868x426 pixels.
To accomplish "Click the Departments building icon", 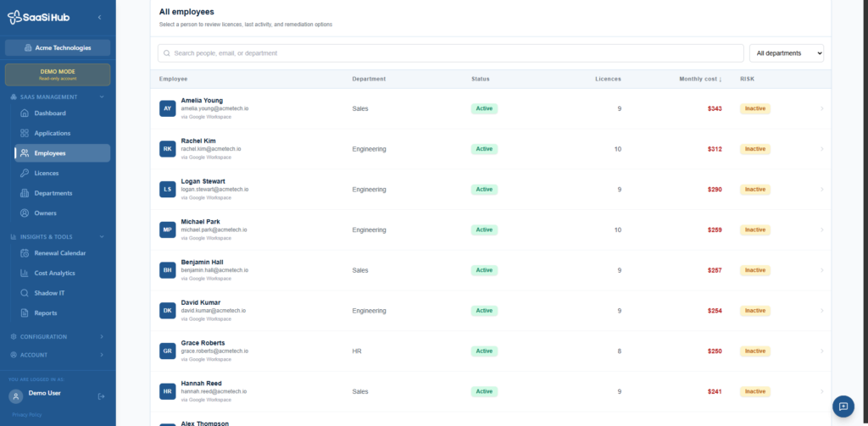I will pos(25,193).
